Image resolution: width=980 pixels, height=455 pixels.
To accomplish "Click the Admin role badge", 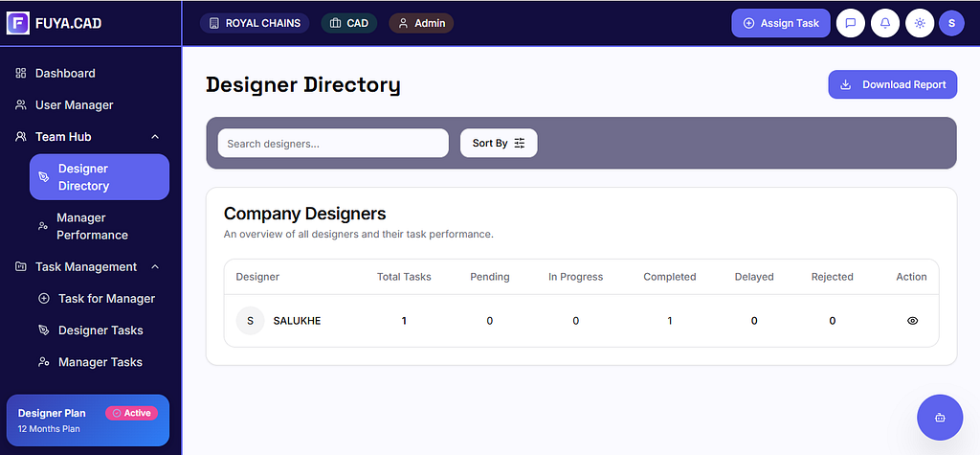I will coord(421,23).
